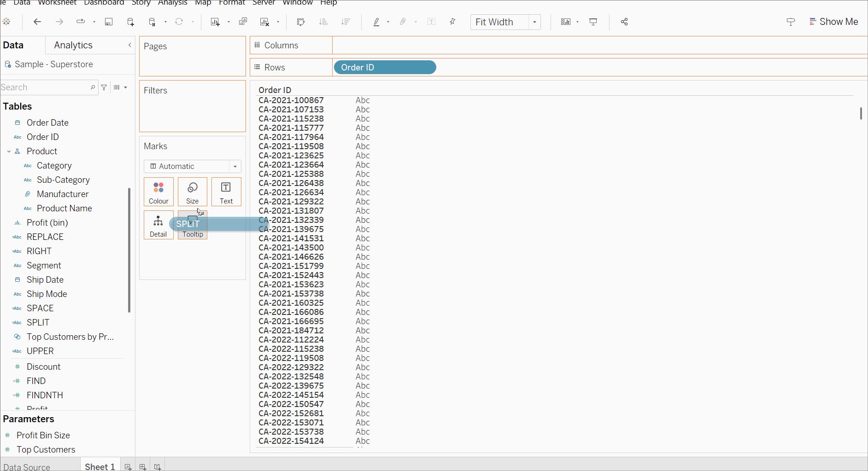
Task: Open the Colour card in Marks
Action: pos(158,192)
